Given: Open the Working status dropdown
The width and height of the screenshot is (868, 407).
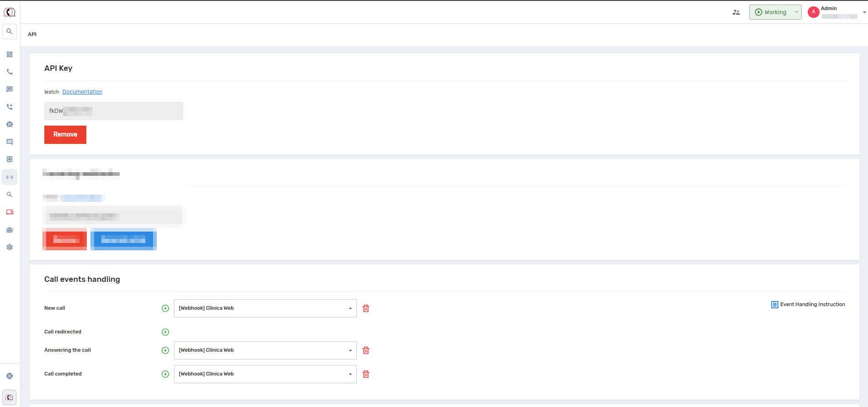Looking at the screenshot, I should (775, 12).
